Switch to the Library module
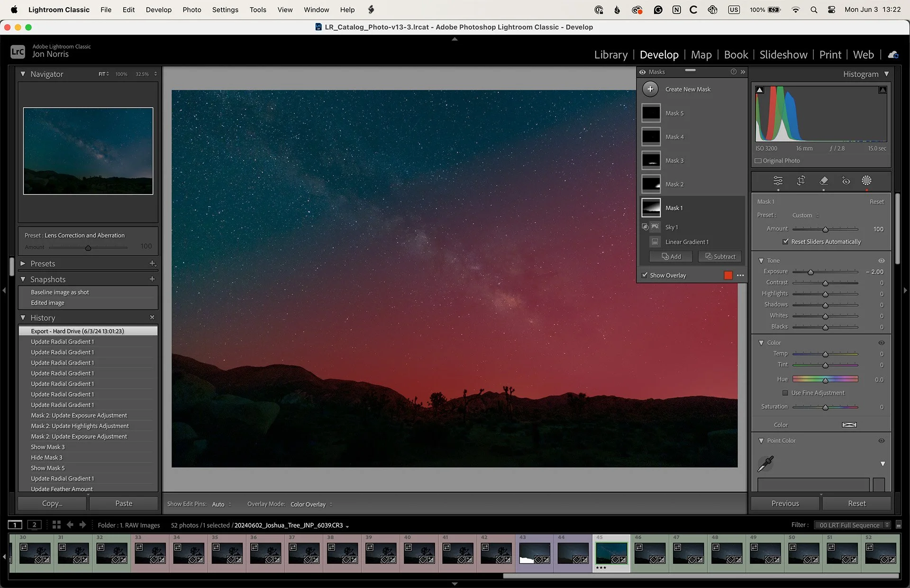The image size is (910, 588). (x=610, y=54)
